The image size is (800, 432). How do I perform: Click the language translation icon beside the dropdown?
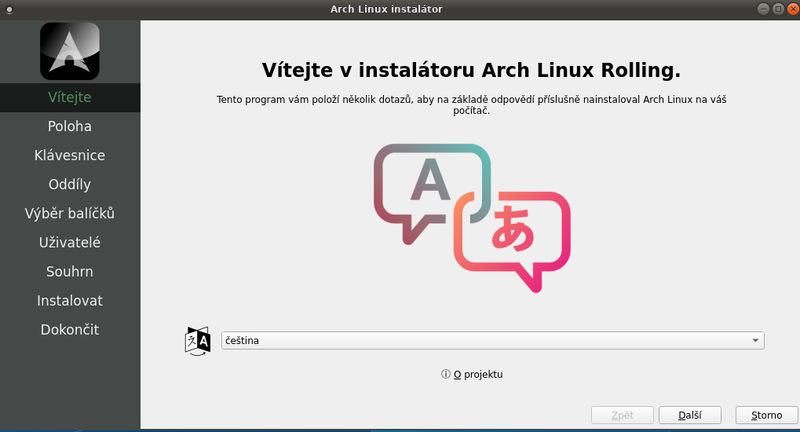pyautogui.click(x=198, y=341)
